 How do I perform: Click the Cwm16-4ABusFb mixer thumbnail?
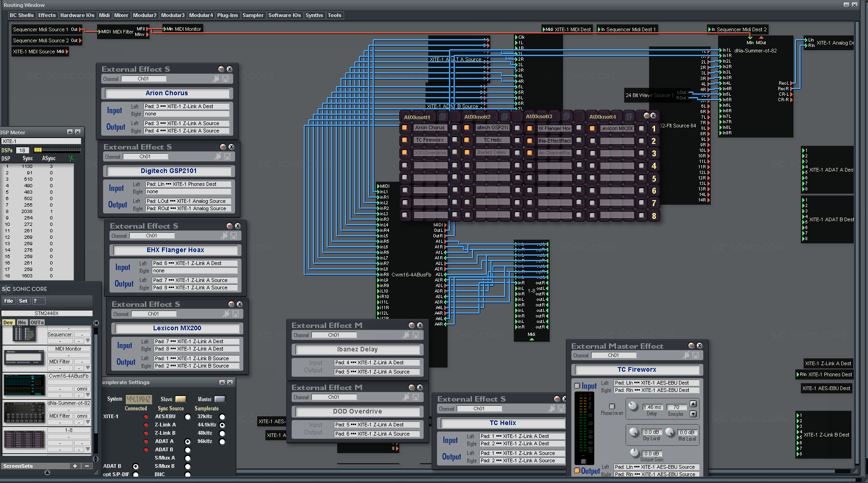[x=24, y=385]
